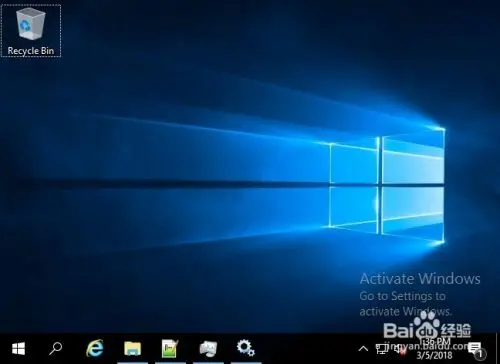Open the network status tray icon
Screen dimensions: 500x364
tap(382, 349)
